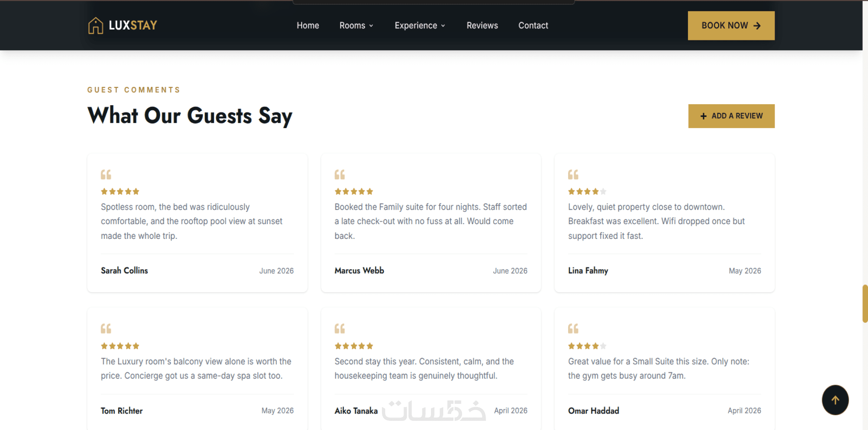Click the Add a Review button

tap(731, 116)
